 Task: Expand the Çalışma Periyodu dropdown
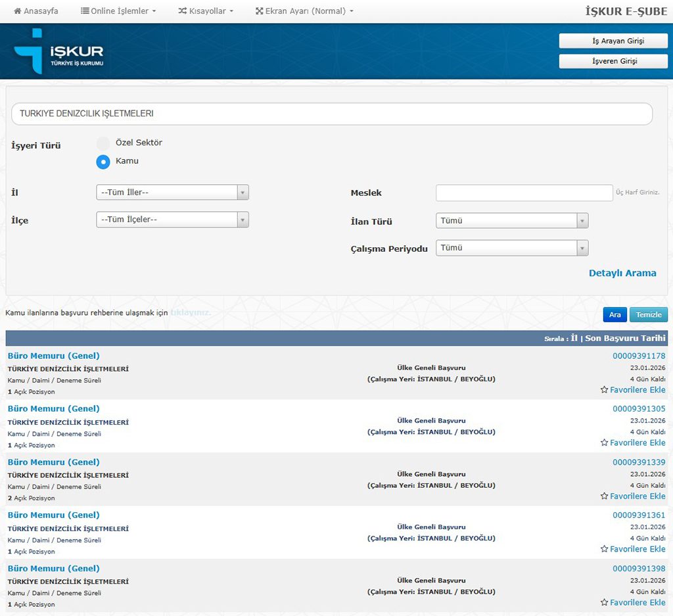[x=512, y=248]
